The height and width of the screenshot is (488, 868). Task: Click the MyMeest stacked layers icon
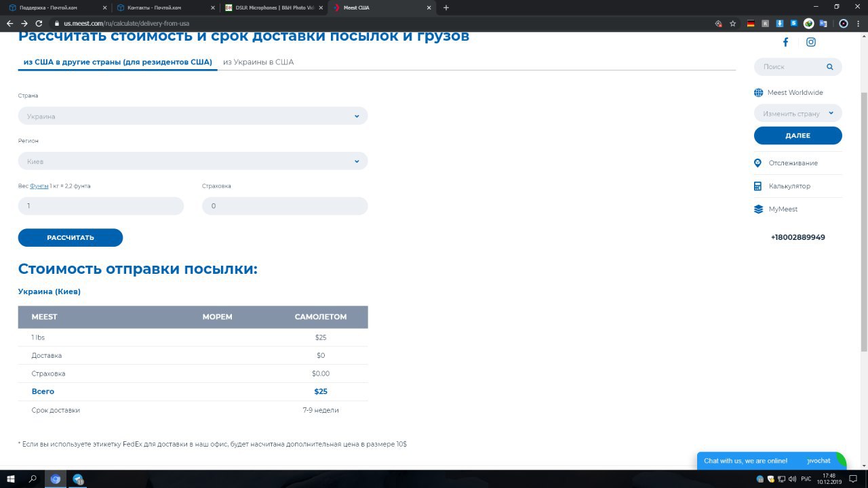(x=758, y=209)
